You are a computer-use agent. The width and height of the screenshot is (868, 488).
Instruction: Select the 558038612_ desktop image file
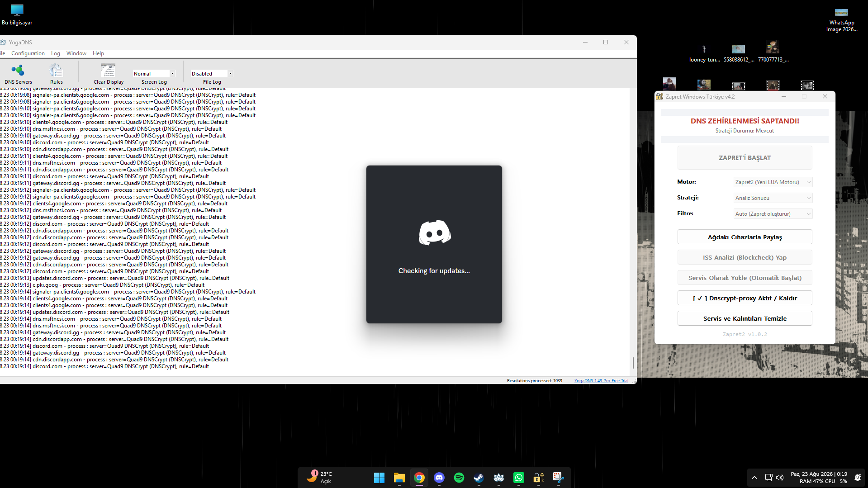pos(739,53)
